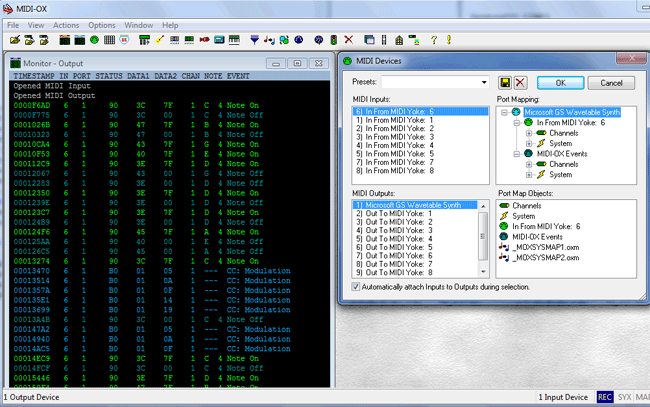Viewport: 650px width, 407px height.
Task: Click the green and blue sync arrows toolbar icon
Action: 284,40
